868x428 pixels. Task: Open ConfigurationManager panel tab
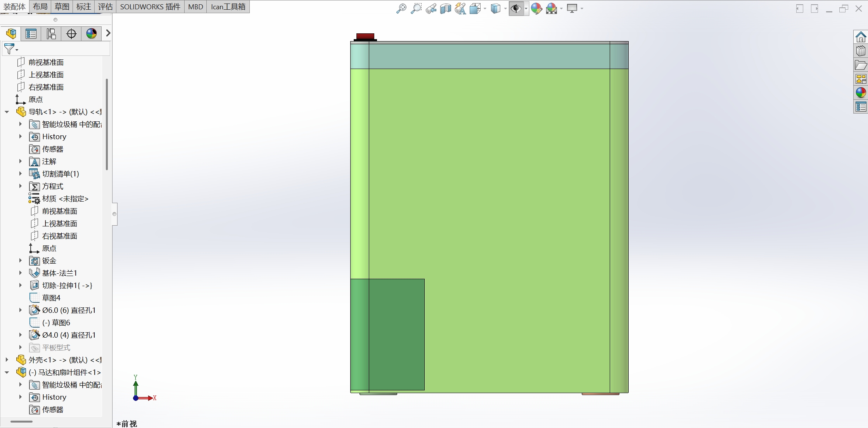pyautogui.click(x=51, y=34)
